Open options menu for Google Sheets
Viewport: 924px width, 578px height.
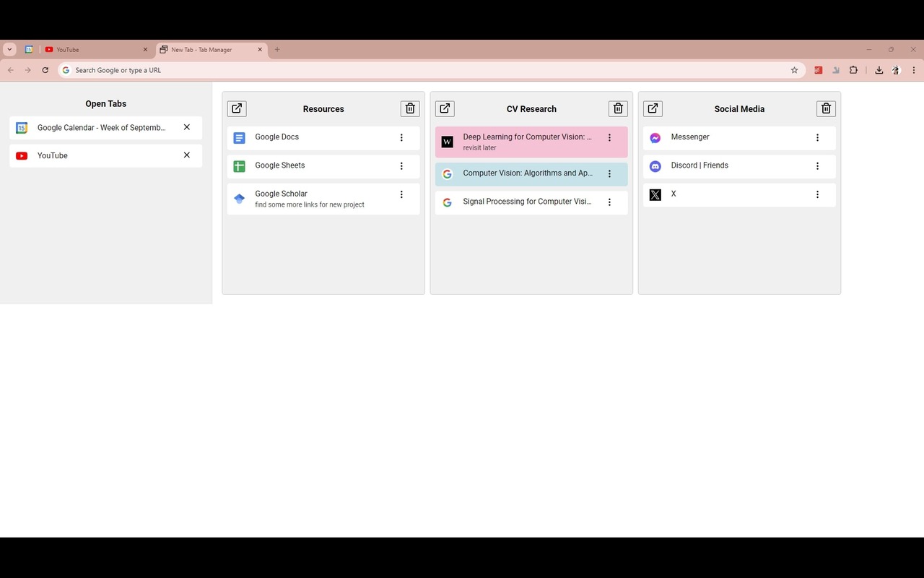pyautogui.click(x=401, y=166)
